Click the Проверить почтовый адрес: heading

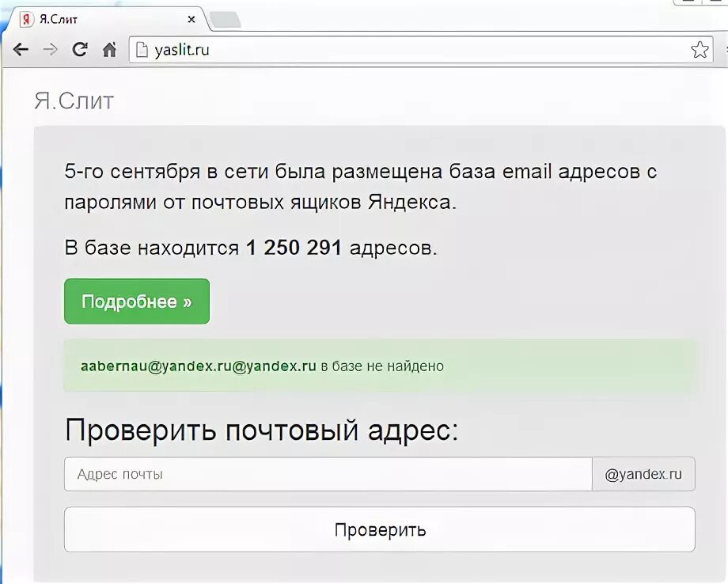pos(261,430)
